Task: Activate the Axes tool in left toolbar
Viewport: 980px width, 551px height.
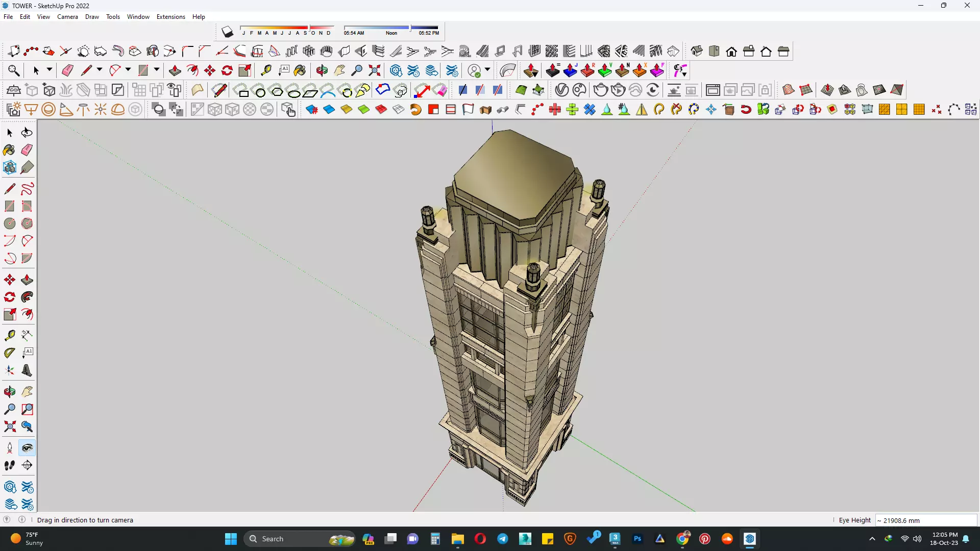Action: (x=9, y=370)
